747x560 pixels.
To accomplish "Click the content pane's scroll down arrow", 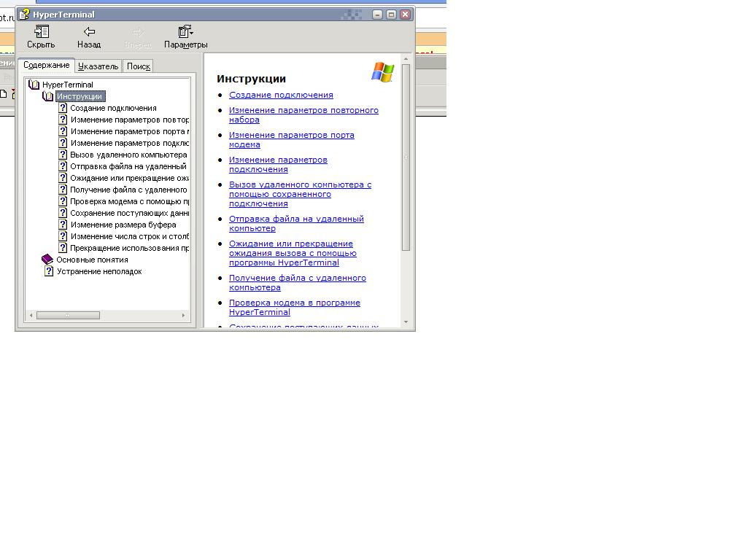I will click(x=406, y=322).
